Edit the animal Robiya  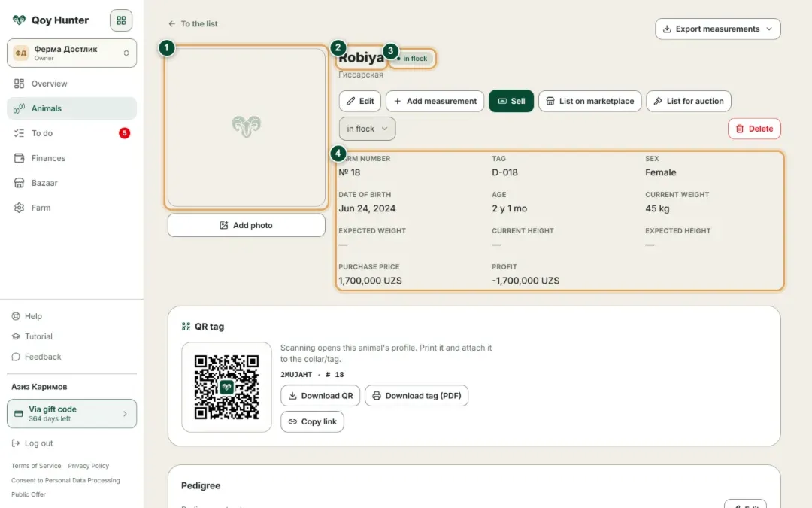point(360,101)
